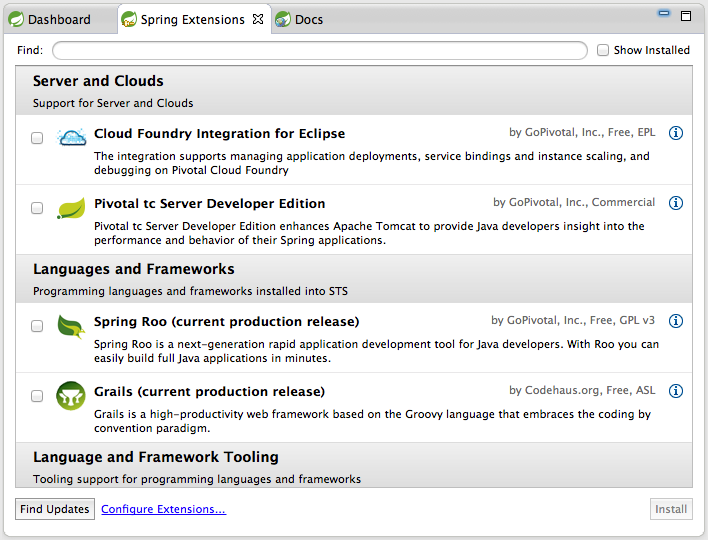The height and width of the screenshot is (540, 708).
Task: Open info for Cloud Foundry Integration
Action: click(675, 133)
